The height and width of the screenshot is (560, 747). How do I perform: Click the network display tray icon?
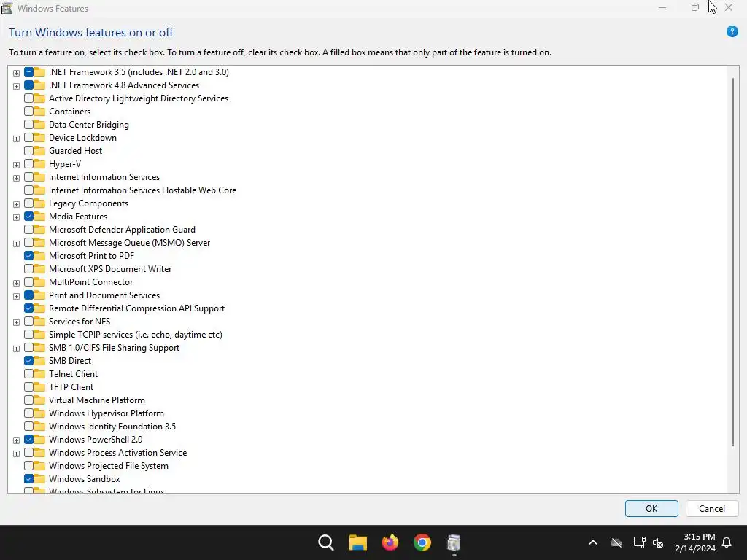pyautogui.click(x=639, y=542)
